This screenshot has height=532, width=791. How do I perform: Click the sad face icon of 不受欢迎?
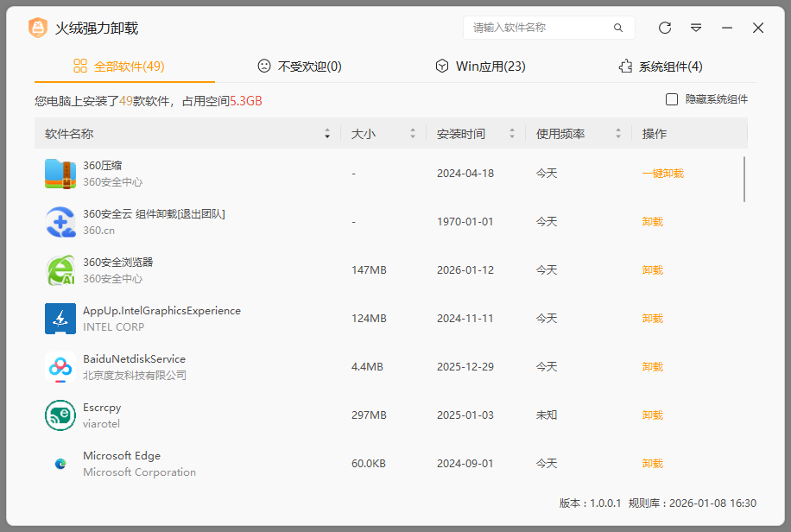264,66
